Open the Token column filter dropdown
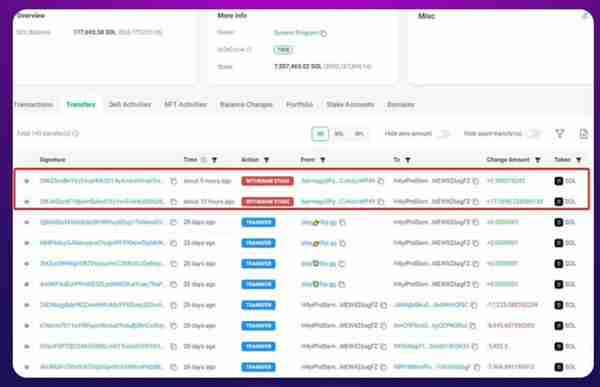 (579, 160)
